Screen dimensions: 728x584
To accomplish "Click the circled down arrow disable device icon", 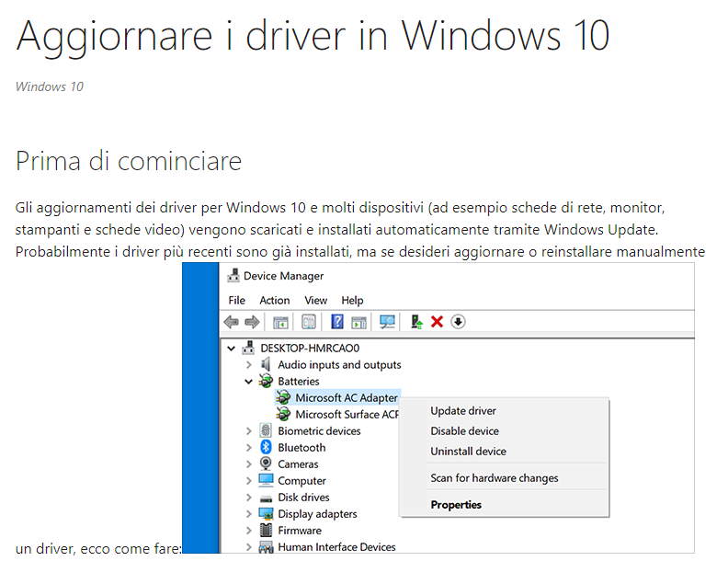I will point(459,322).
